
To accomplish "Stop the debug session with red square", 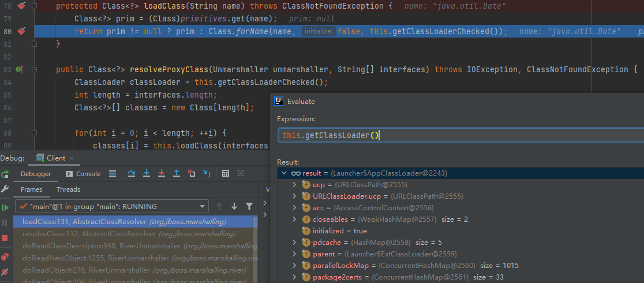I will tap(5, 237).
